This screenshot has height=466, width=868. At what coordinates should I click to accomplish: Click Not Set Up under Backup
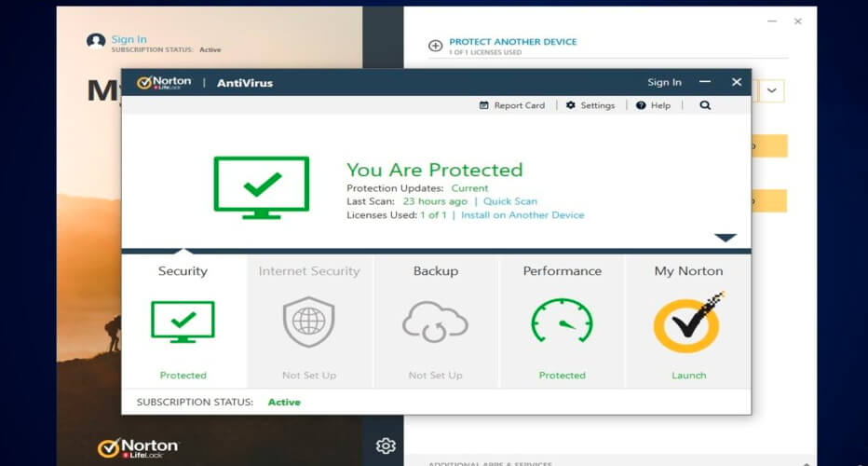435,375
